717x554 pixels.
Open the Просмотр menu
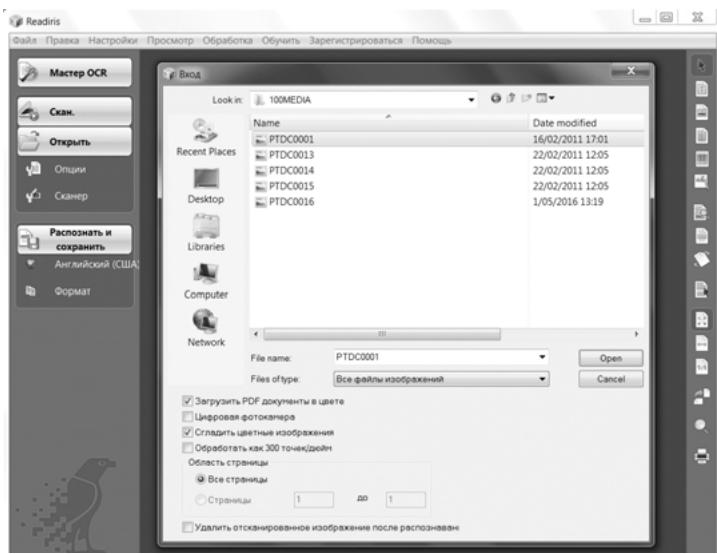[170, 41]
